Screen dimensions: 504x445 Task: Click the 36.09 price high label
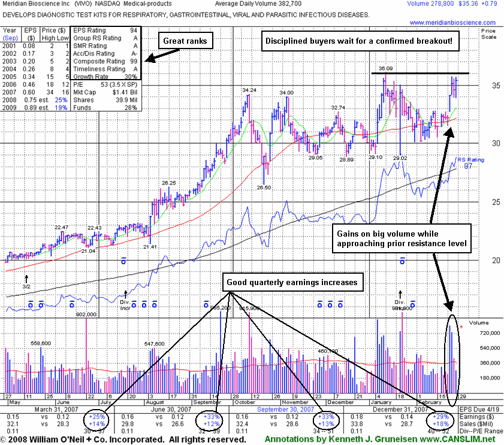coord(385,68)
